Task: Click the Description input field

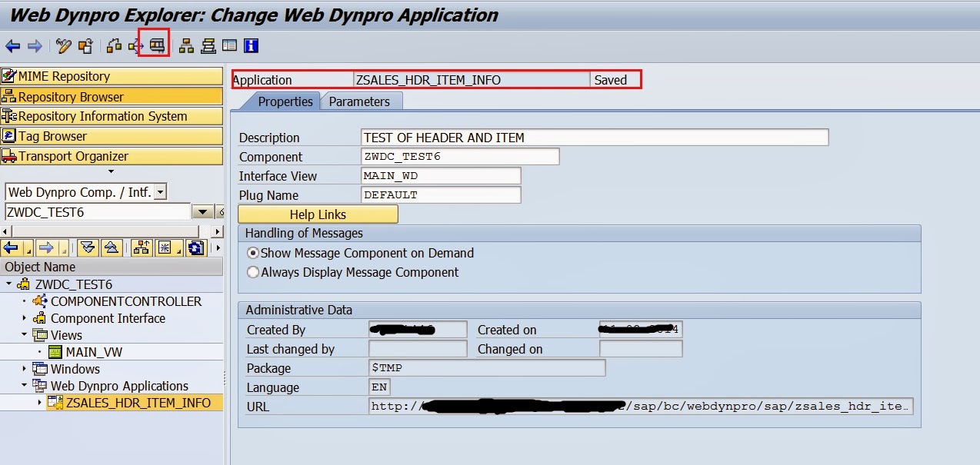Action: click(x=595, y=138)
